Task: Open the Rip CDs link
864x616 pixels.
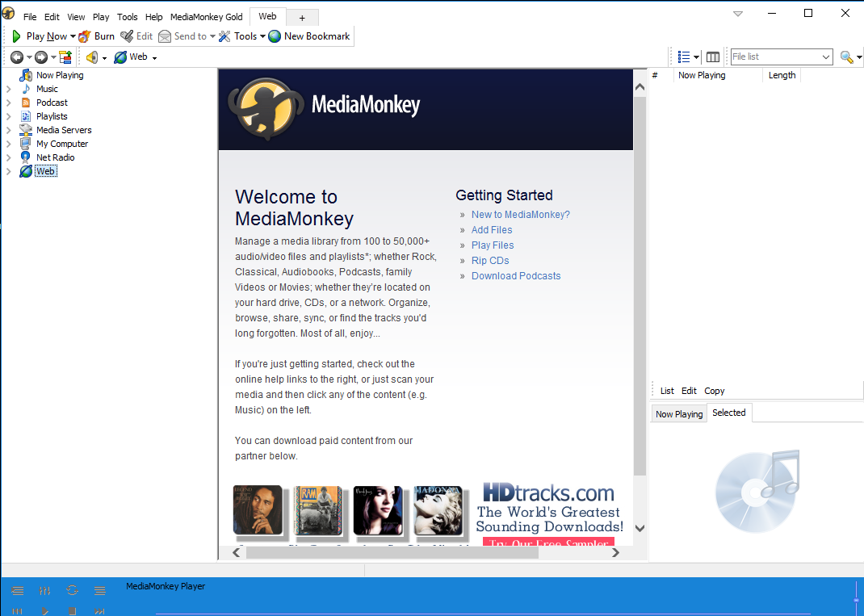Action: coord(490,261)
